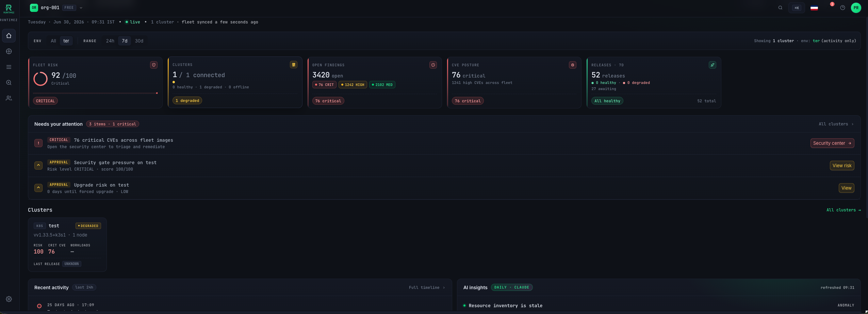This screenshot has height=314, width=868.
Task: Change language via the flag icon
Action: coord(814,8)
